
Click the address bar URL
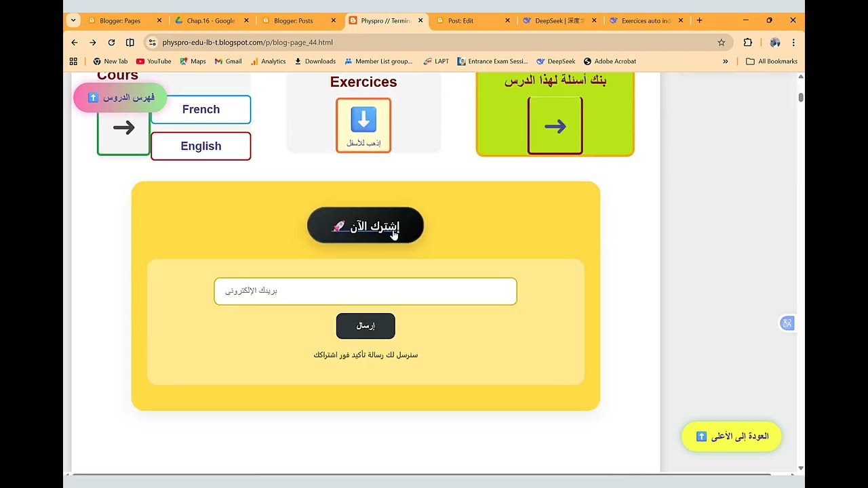pos(248,42)
